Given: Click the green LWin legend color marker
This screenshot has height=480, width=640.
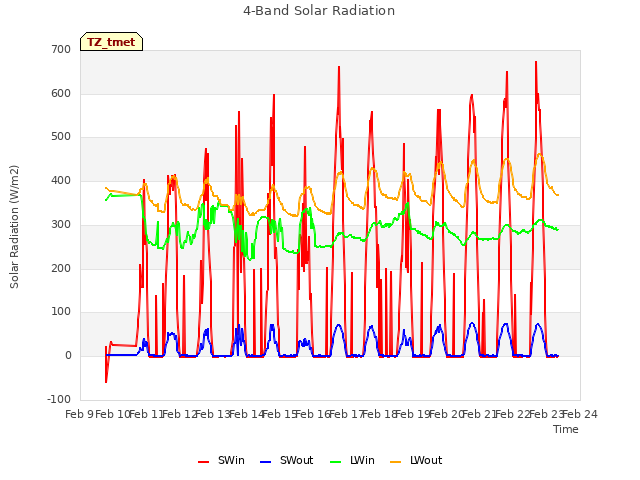Looking at the screenshot, I should [336, 462].
